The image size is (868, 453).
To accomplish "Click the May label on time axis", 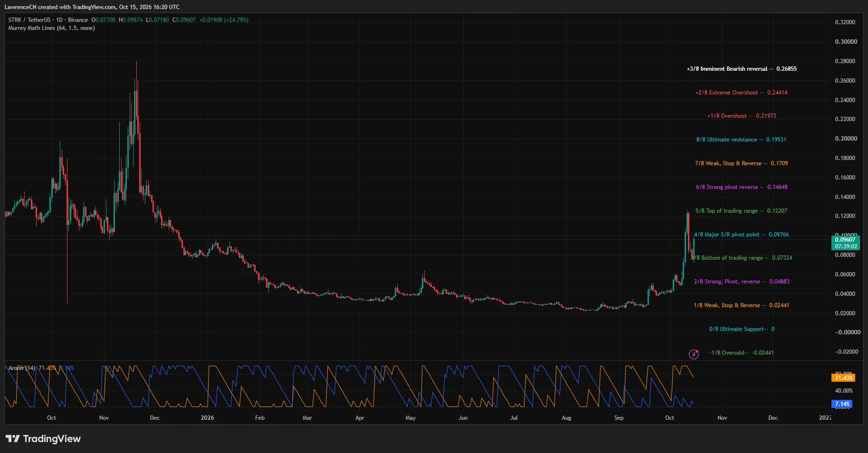I will tap(410, 418).
